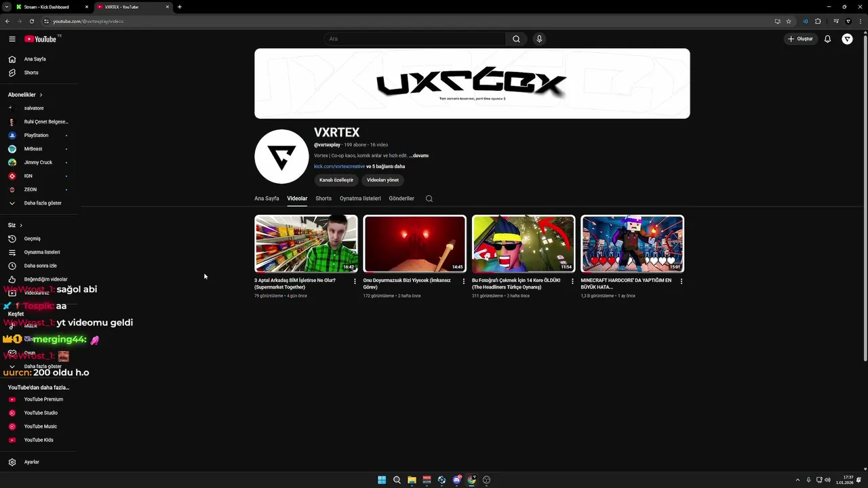The height and width of the screenshot is (488, 868).
Task: Show hidden system tray icons chevron
Action: pos(797,480)
